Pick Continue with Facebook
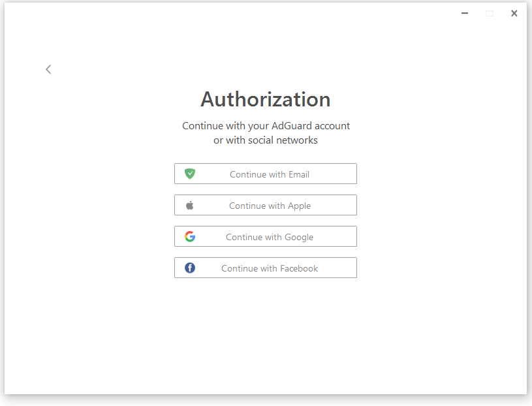The width and height of the screenshot is (532, 406). (x=266, y=268)
